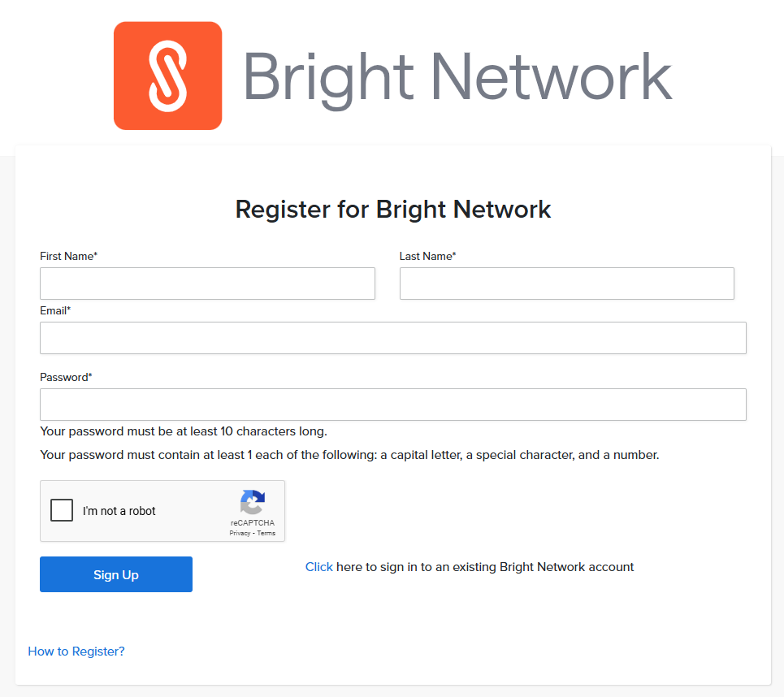Click the "Last Name*" label
Screen dimensions: 784x697
point(427,256)
